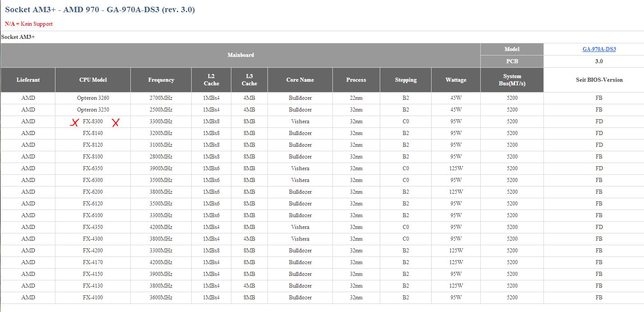
Task: Click the "PCB" header cell
Action: [x=512, y=61]
